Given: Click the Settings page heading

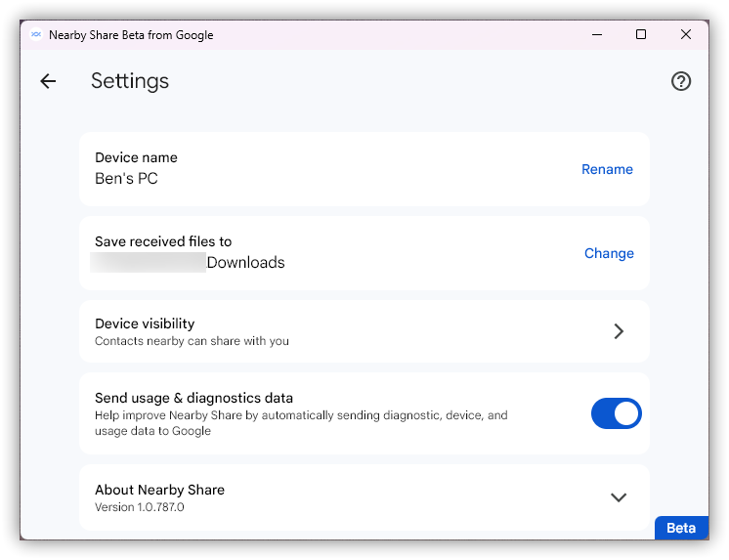Looking at the screenshot, I should pyautogui.click(x=130, y=81).
